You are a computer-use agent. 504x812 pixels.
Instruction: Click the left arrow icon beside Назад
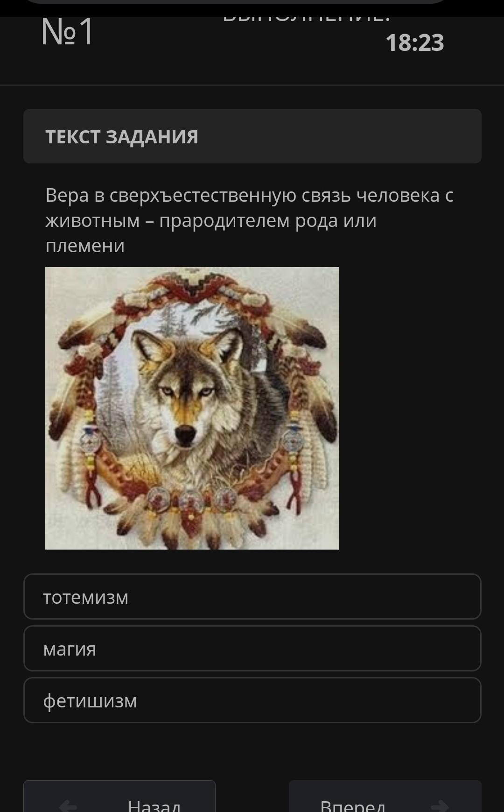68,805
